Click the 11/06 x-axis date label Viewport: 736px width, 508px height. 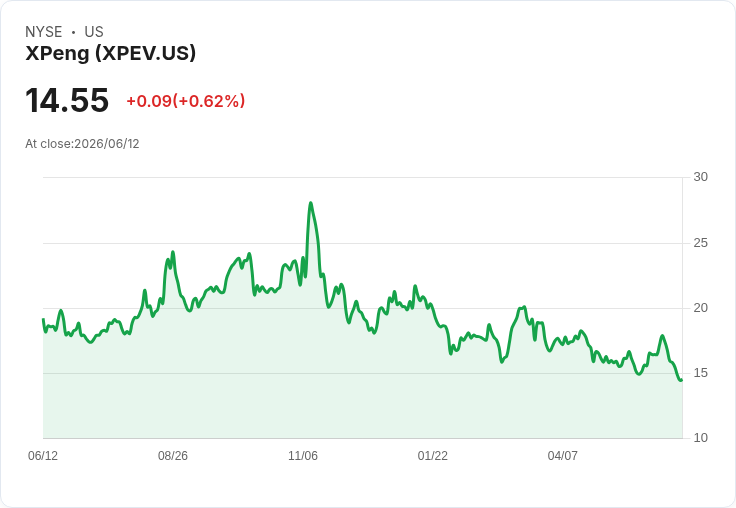tap(303, 455)
